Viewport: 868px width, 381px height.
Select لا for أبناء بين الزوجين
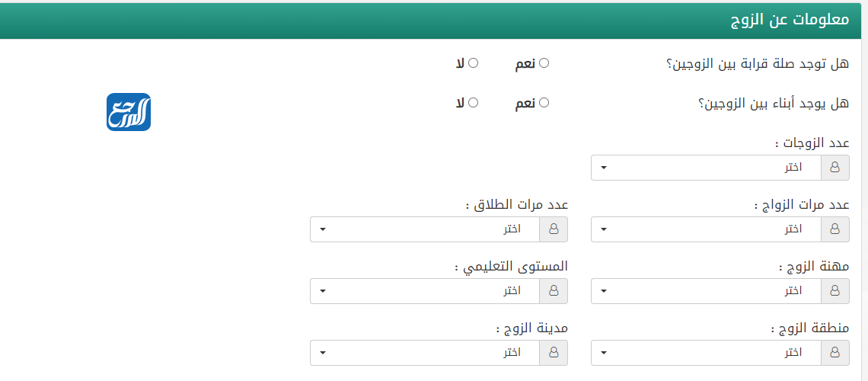click(474, 102)
